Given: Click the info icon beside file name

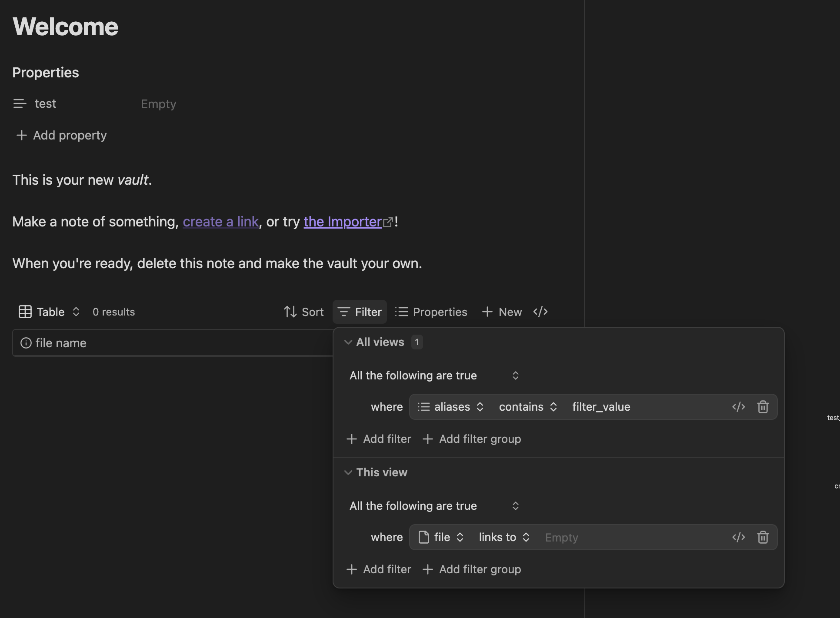Looking at the screenshot, I should (26, 343).
